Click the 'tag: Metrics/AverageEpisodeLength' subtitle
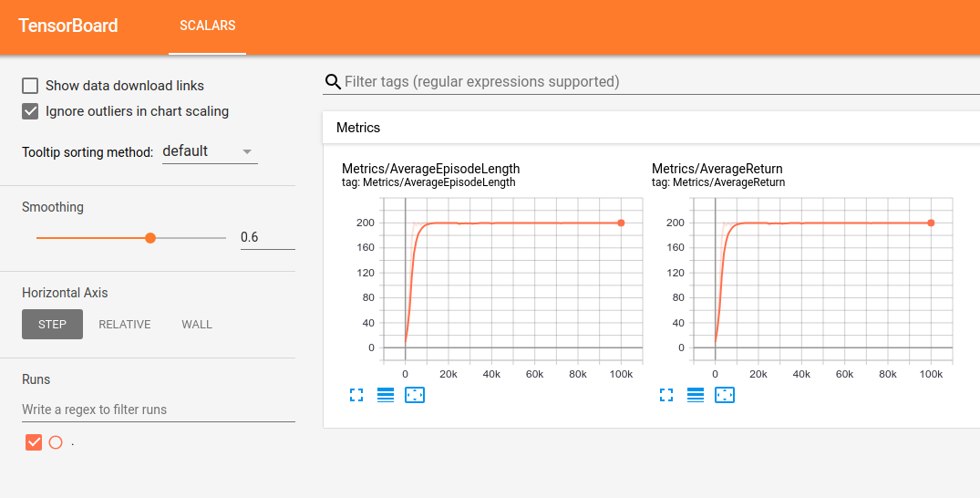The height and width of the screenshot is (498, 980). pos(428,182)
